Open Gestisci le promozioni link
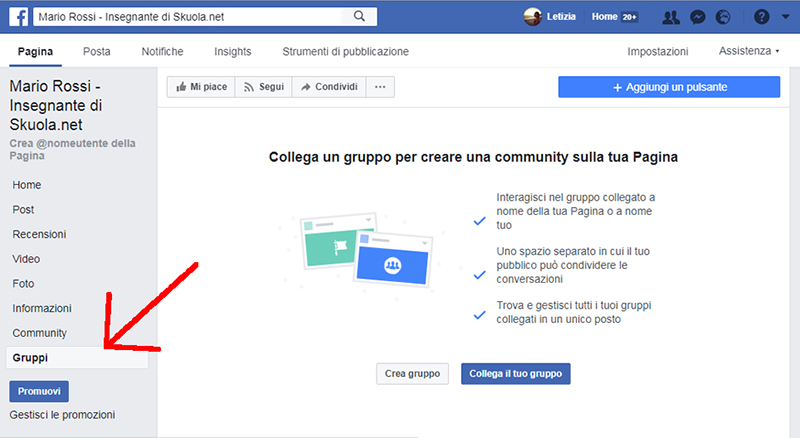 (62, 414)
